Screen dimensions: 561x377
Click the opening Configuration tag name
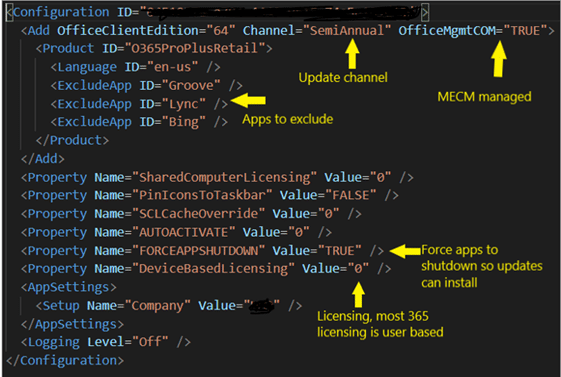pos(61,12)
